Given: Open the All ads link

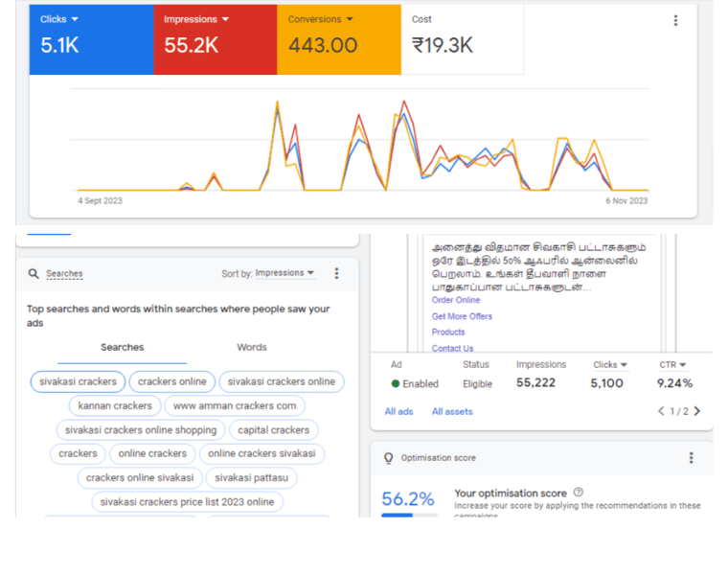Looking at the screenshot, I should click(398, 411).
